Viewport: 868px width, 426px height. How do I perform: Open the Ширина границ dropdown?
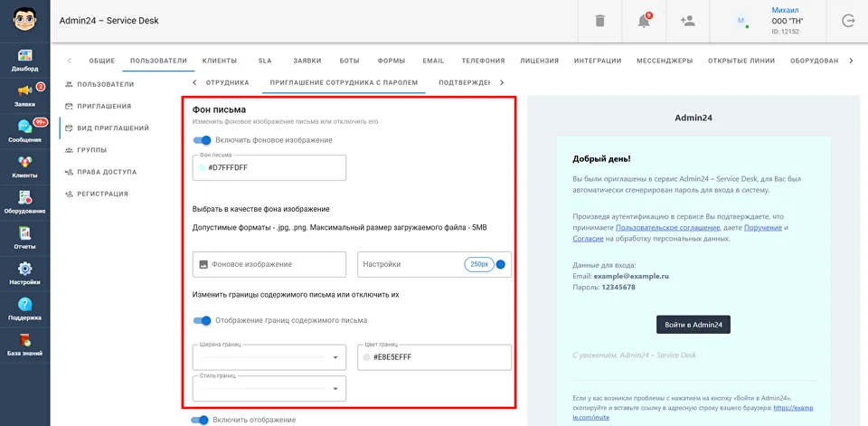pos(269,357)
